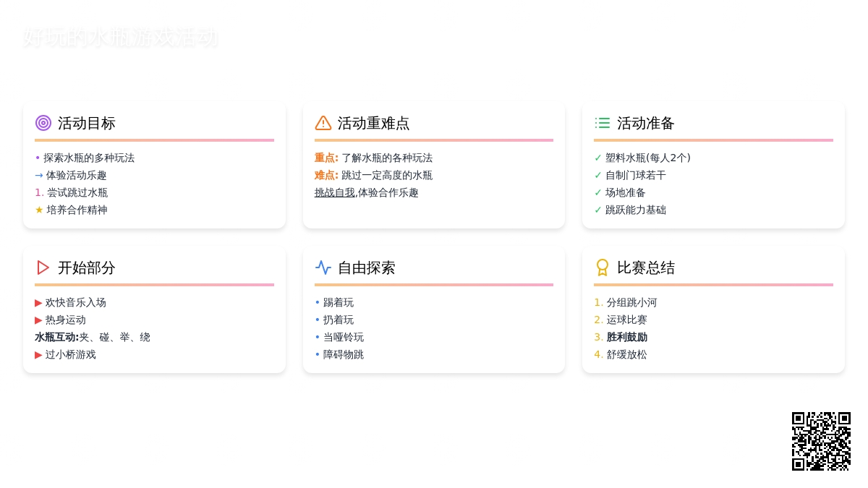Screen dimensions: 868x488
Task: Click the award medal icon beside 比赛总结
Action: 603,267
